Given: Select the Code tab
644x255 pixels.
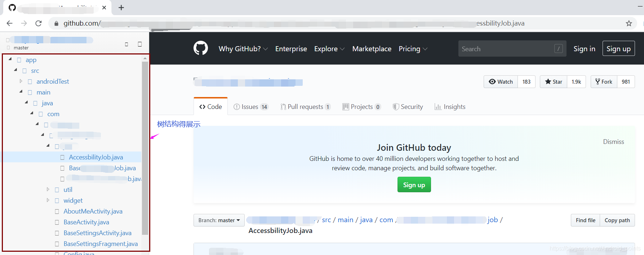Looking at the screenshot, I should pos(210,106).
